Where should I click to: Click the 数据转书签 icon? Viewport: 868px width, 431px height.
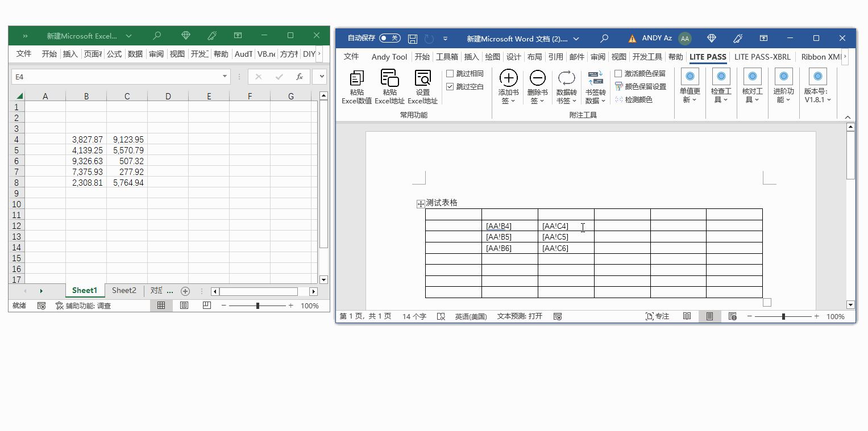point(566,78)
